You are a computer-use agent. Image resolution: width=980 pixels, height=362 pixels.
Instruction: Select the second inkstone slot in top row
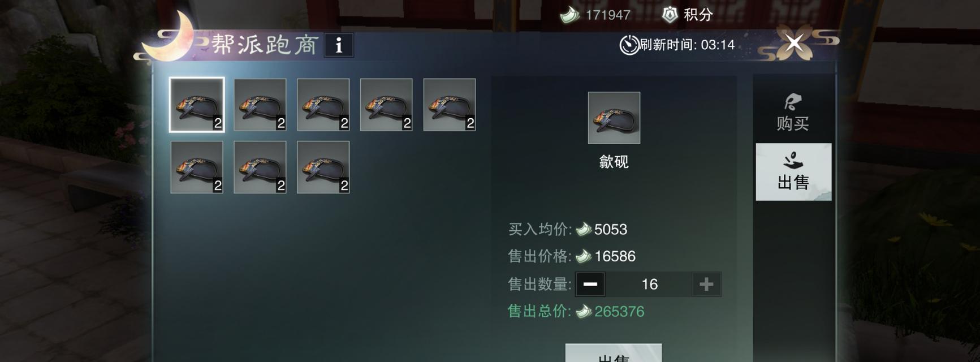pyautogui.click(x=260, y=105)
